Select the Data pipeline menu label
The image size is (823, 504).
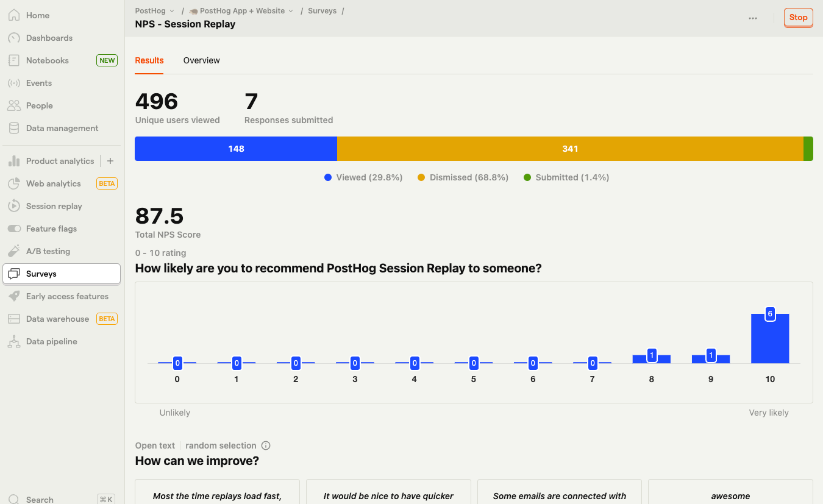pos(52,341)
